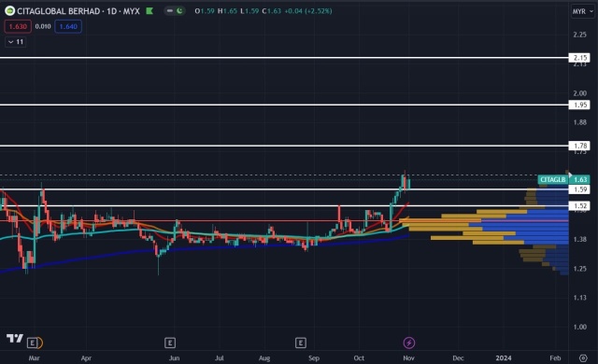Viewport: 598px width, 364px height.
Task: Click the 0.010 spread value
Action: [x=43, y=27]
